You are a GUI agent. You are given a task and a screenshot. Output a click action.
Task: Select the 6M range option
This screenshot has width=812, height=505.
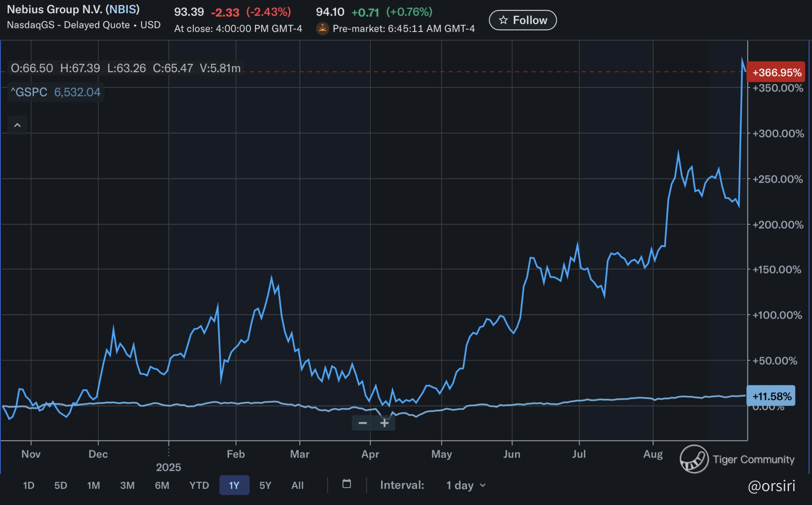(x=162, y=485)
